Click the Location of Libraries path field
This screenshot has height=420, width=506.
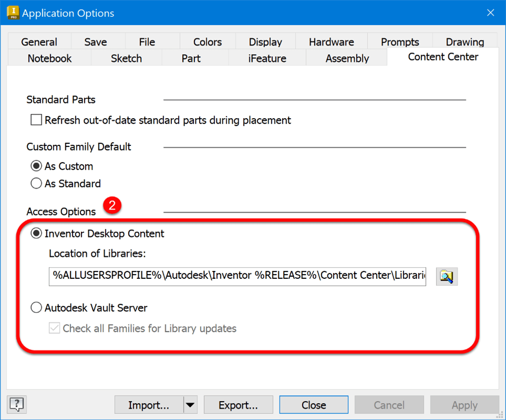237,276
